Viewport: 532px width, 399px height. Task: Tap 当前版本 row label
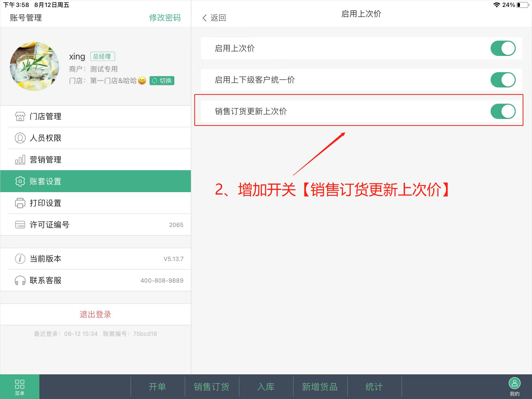pyautogui.click(x=46, y=259)
